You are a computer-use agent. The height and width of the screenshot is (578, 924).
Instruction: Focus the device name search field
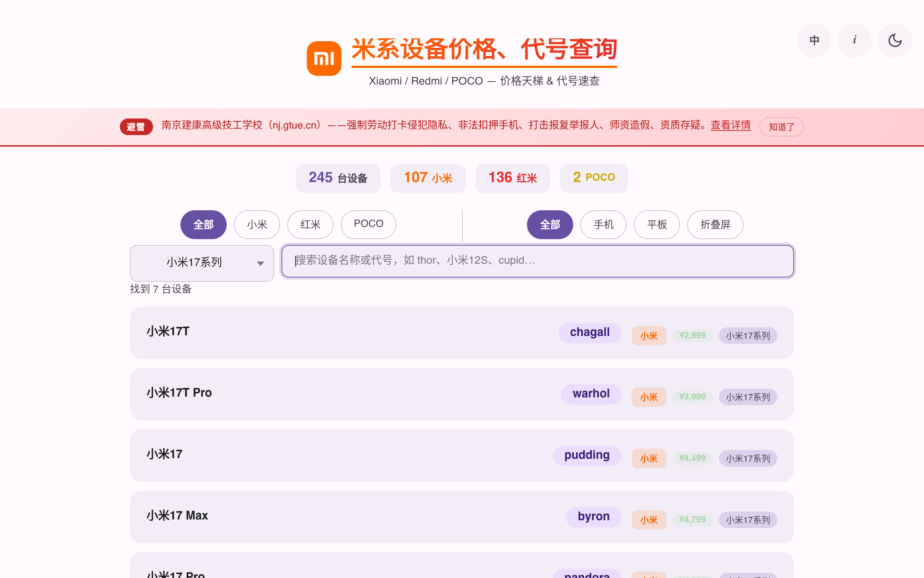click(x=537, y=261)
